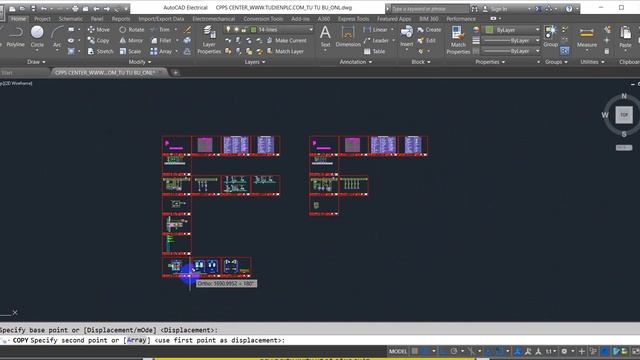Click the Undo arrow in quick access toolbar

44,9
